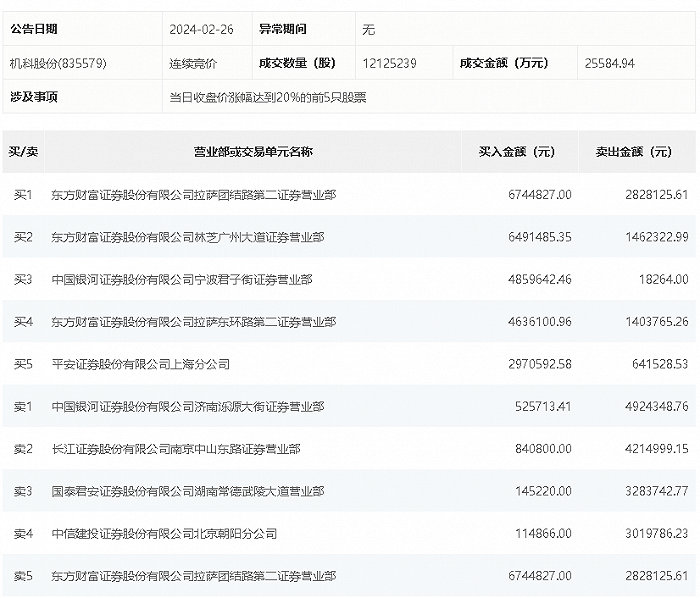Select 2828125.61 in the 买1 row

pyautogui.click(x=657, y=195)
